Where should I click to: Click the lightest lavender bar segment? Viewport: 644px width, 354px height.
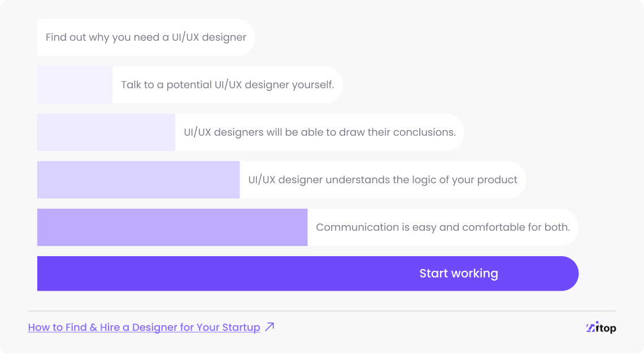pos(75,85)
